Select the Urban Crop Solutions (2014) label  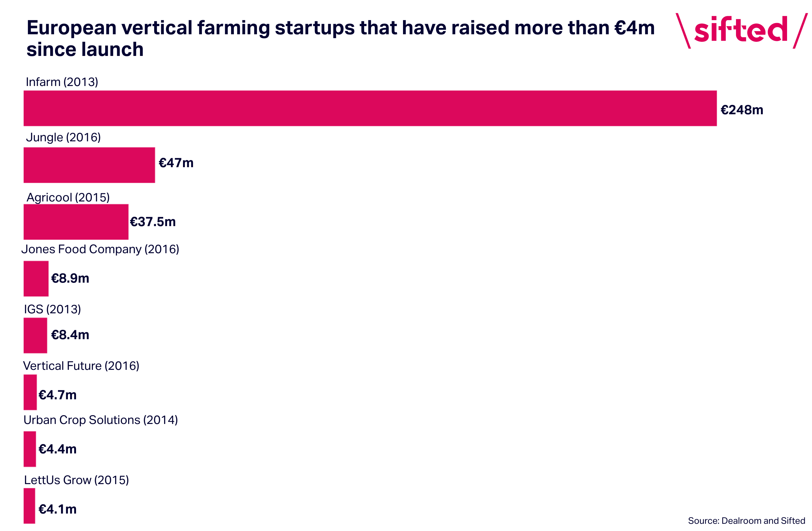[x=101, y=420]
